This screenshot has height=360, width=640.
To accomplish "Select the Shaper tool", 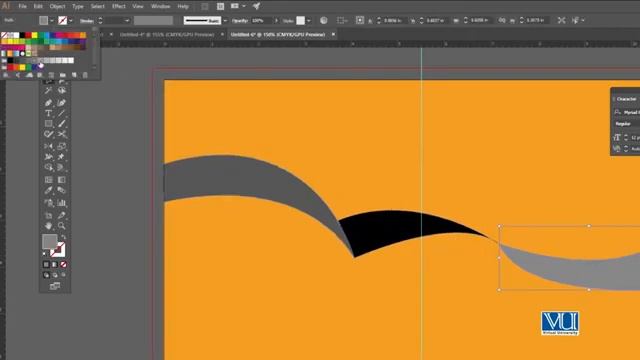I will (x=49, y=134).
